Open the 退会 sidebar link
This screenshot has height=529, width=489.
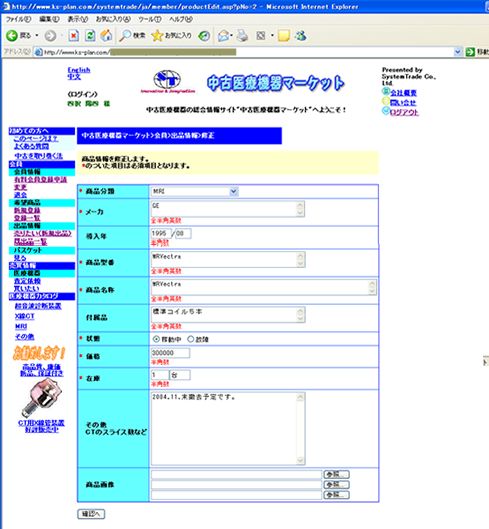pyautogui.click(x=20, y=195)
